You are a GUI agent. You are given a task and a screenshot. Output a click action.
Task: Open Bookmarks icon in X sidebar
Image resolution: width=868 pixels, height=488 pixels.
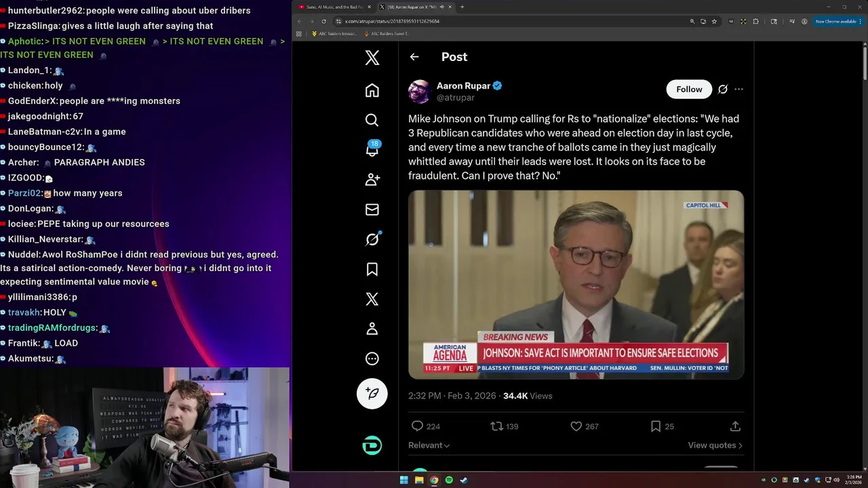pos(372,269)
